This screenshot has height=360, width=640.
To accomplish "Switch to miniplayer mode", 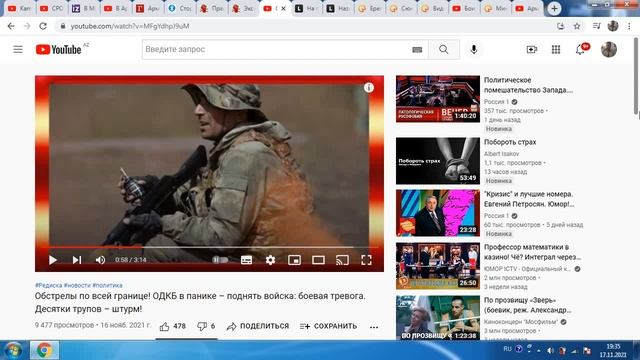I will pyautogui.click(x=294, y=260).
